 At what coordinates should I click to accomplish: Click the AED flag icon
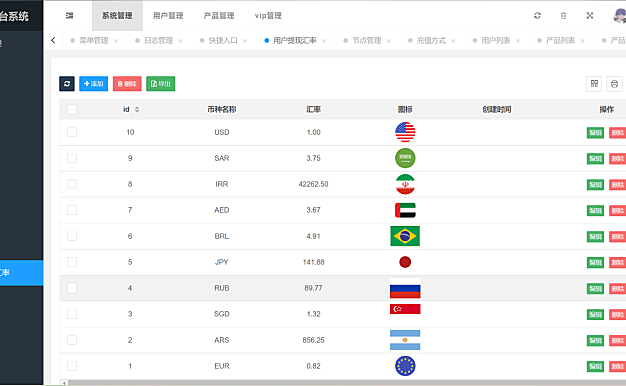(x=405, y=210)
